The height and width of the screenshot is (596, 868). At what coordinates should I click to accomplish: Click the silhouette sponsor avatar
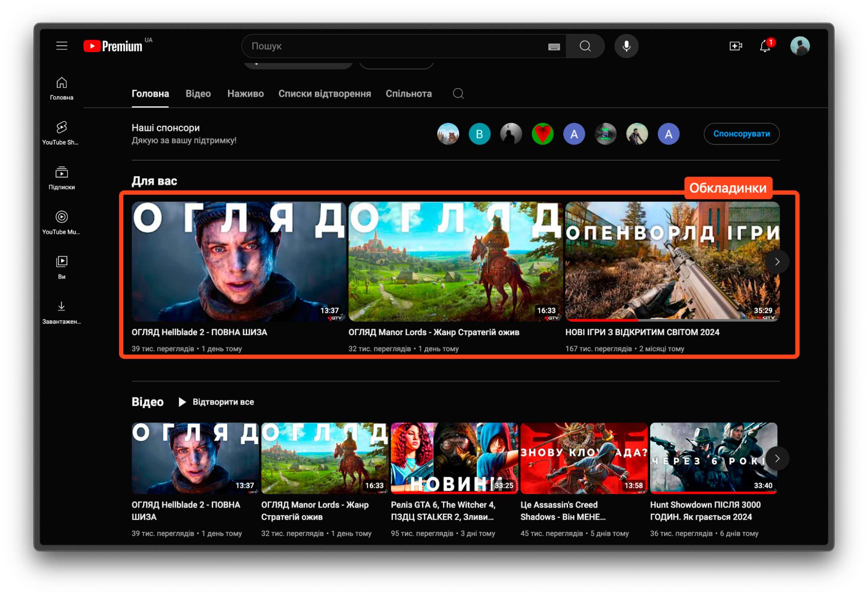[511, 134]
